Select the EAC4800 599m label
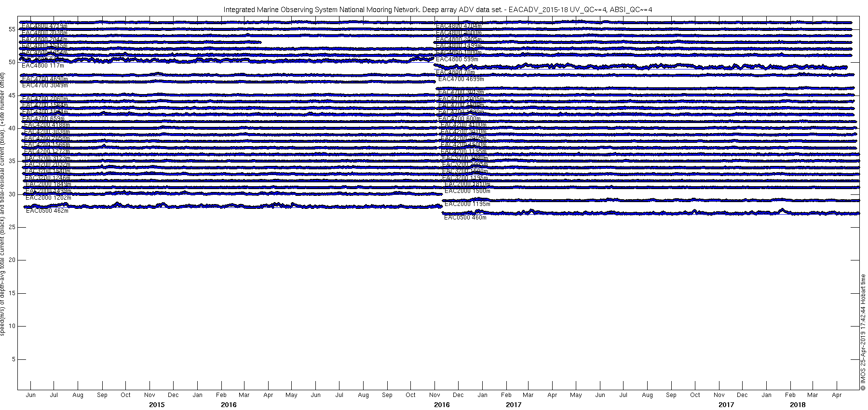 pos(457,59)
